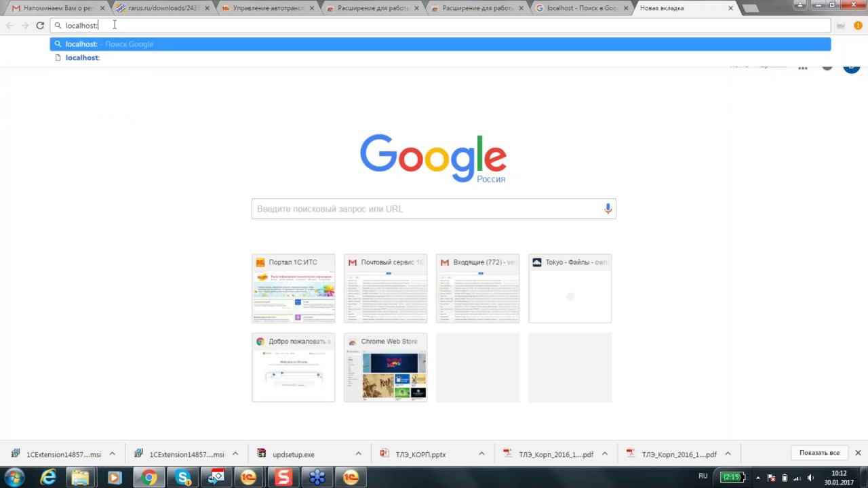Switch to the rarus.ru/downloads tab
868x488 pixels.
pyautogui.click(x=162, y=8)
